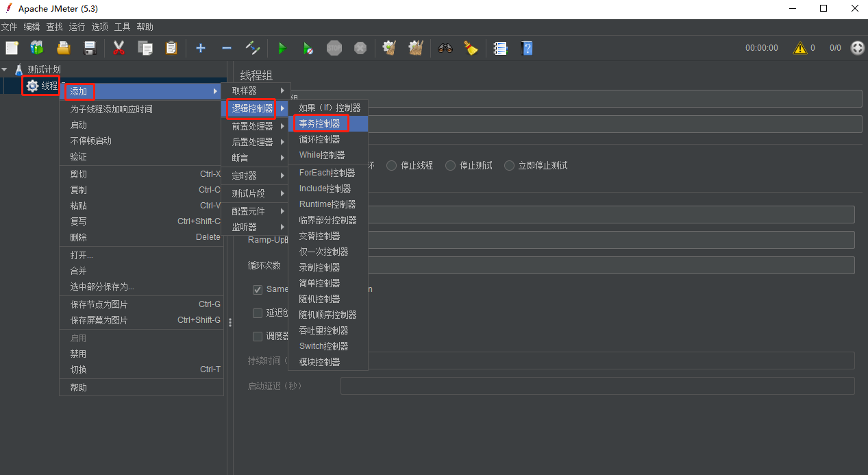The height and width of the screenshot is (475, 868).
Task: Enable the 调度器 checkbox
Action: (x=258, y=336)
